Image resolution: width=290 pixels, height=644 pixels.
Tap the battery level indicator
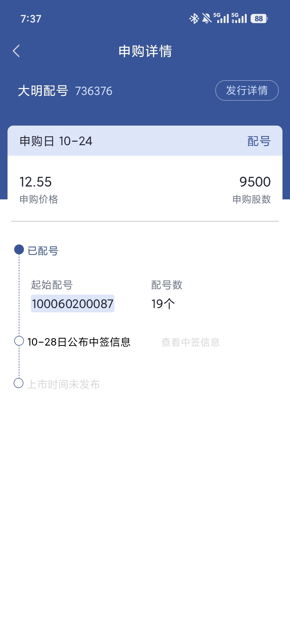click(259, 19)
